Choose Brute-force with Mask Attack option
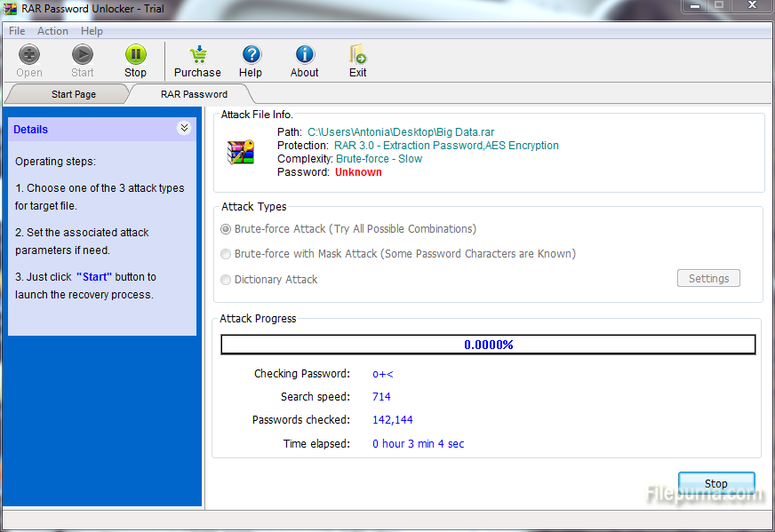Image resolution: width=775 pixels, height=532 pixels. coord(226,254)
